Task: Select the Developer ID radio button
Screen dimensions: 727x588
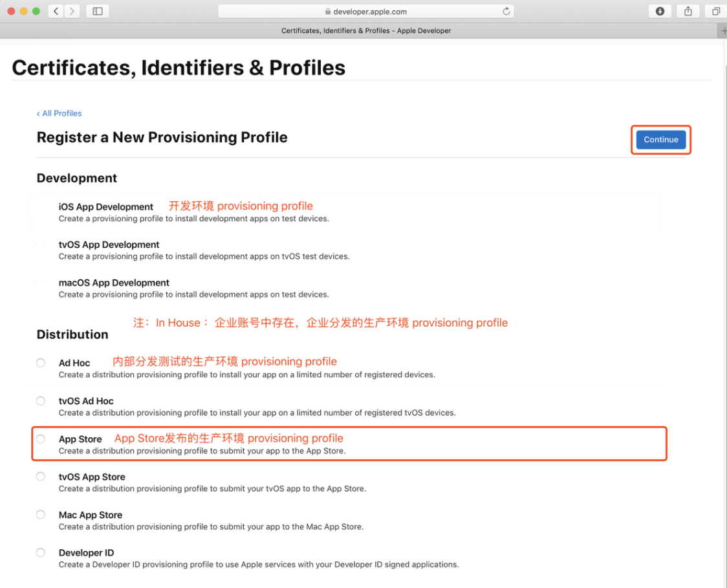Action: click(x=41, y=553)
